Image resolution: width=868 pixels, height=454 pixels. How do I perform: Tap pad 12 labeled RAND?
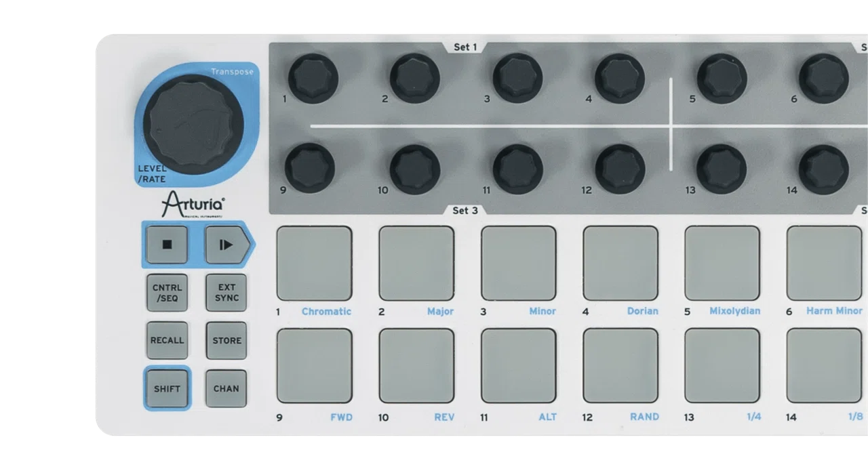(x=620, y=366)
